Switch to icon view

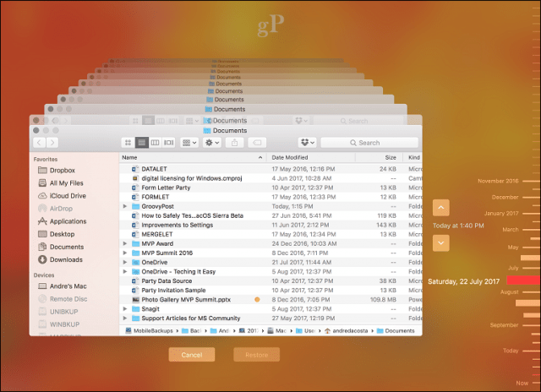coord(128,143)
